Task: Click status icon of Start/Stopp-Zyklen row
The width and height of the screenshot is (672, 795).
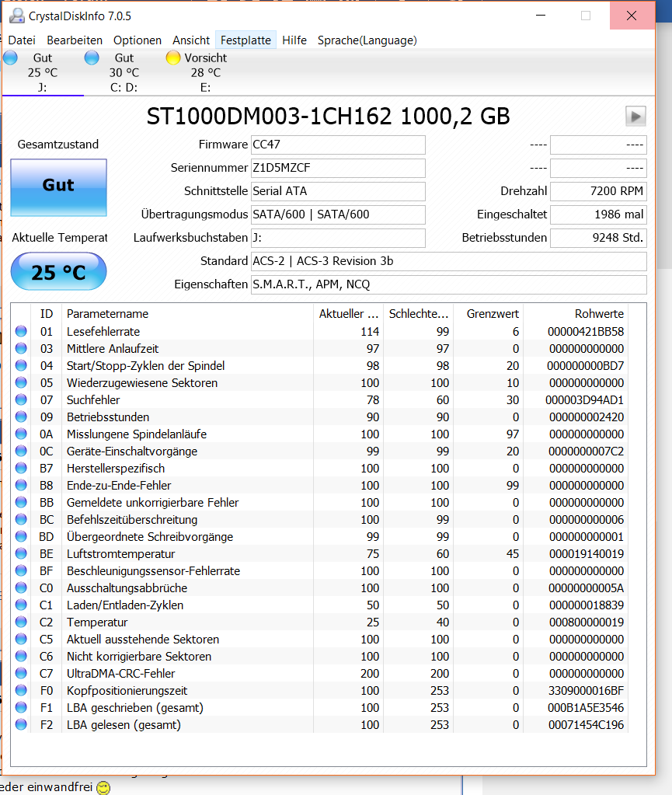Action: click(21, 365)
